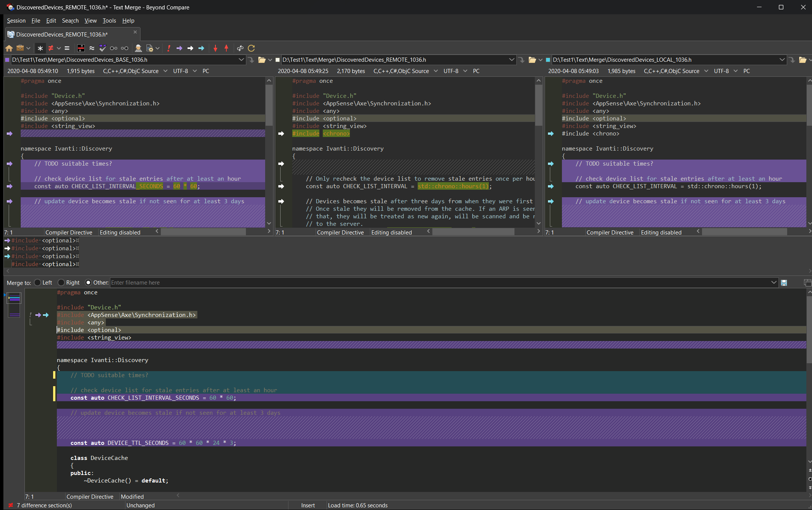Select Merge to Left radio button

(x=37, y=283)
